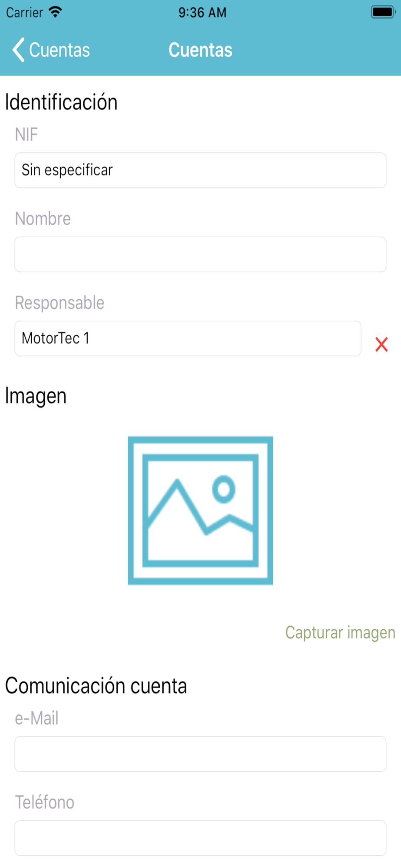
Task: Tap the back chevron arrow icon
Action: (x=18, y=50)
